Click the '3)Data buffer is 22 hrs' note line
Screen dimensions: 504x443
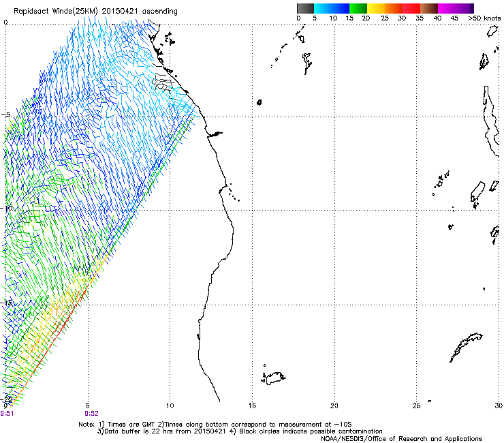240,431
